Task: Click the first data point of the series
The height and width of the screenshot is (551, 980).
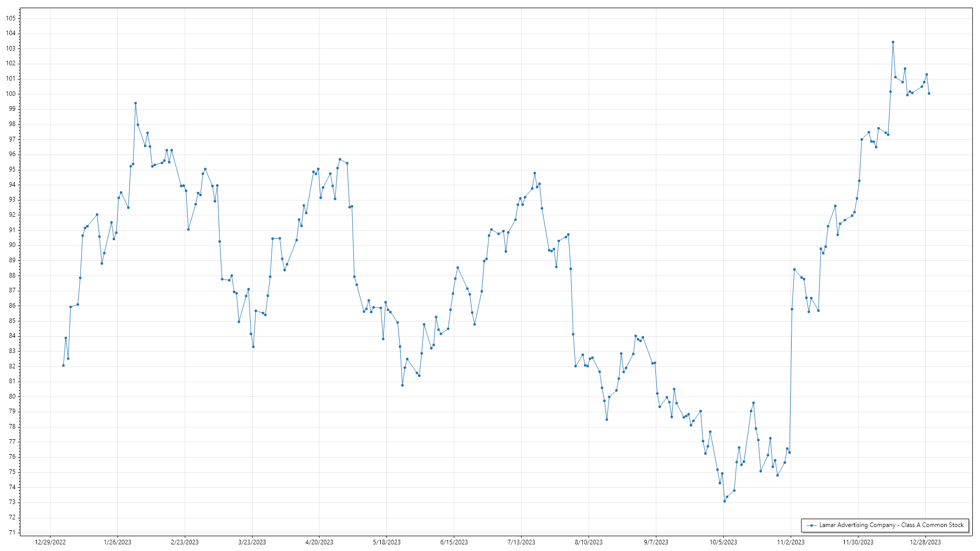Action: (x=63, y=365)
